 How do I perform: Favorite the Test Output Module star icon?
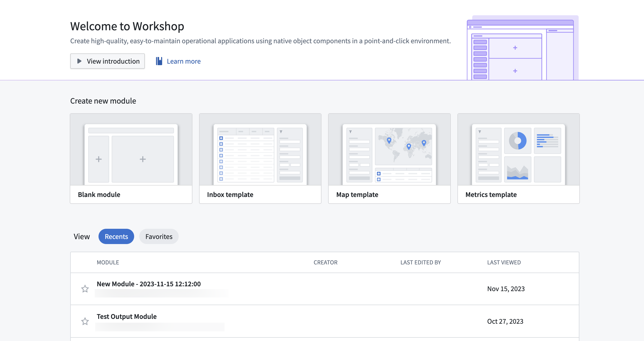pos(85,321)
